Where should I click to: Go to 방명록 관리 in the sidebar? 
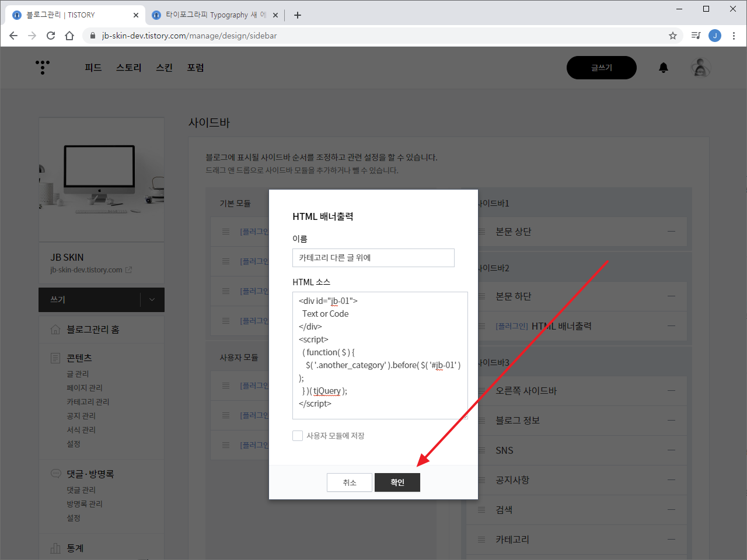tap(85, 504)
